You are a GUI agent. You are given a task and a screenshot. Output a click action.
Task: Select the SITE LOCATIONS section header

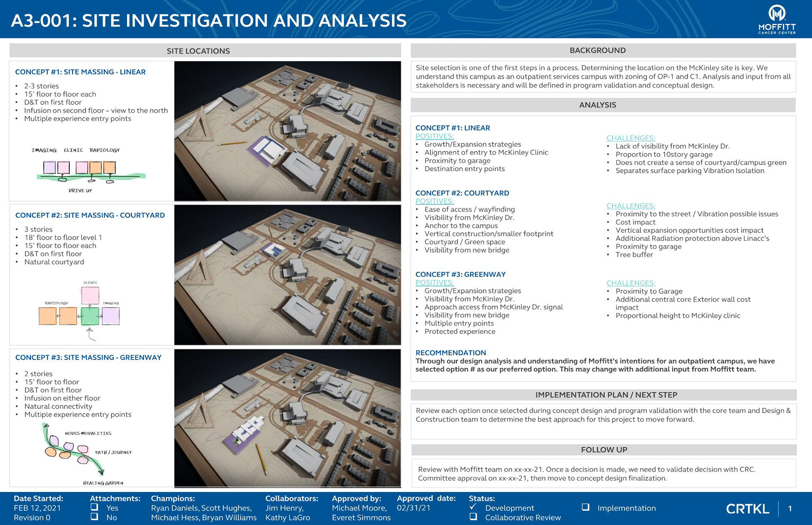point(205,51)
